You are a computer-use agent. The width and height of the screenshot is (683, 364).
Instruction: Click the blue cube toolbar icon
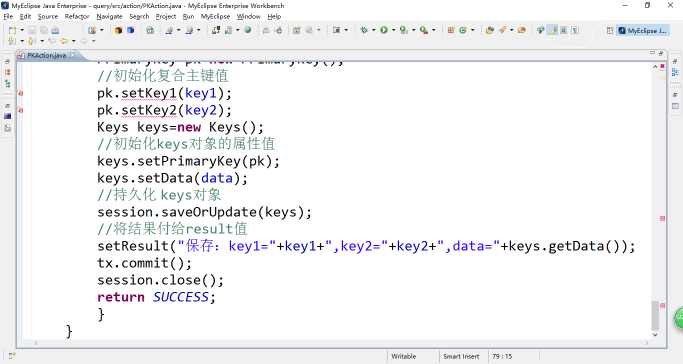coord(131,30)
